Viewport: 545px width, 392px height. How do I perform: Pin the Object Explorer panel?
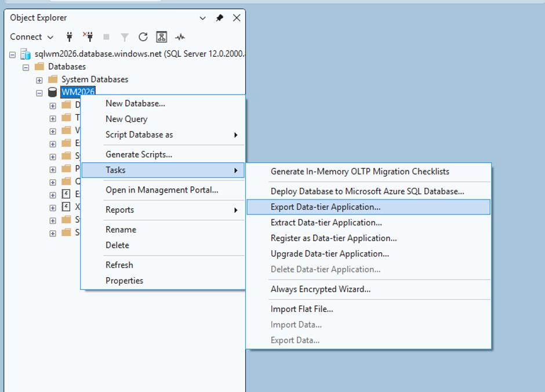(x=219, y=18)
